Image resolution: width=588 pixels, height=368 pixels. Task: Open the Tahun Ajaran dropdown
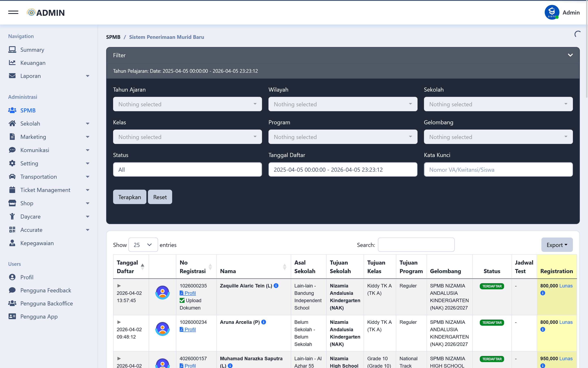click(x=187, y=104)
